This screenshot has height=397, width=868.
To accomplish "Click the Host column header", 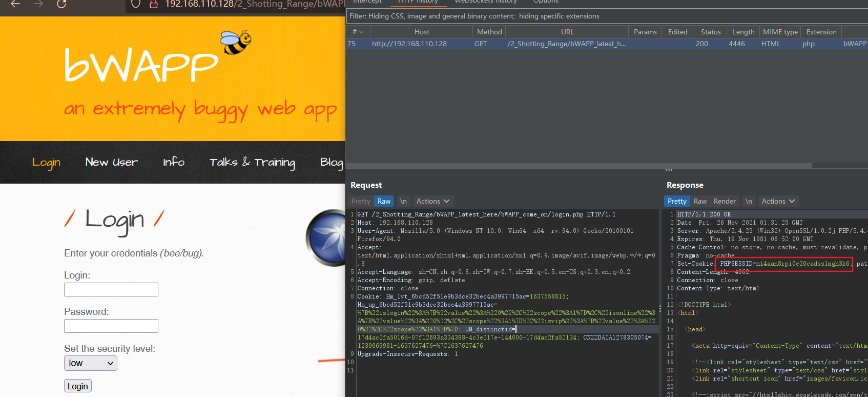I will 422,32.
